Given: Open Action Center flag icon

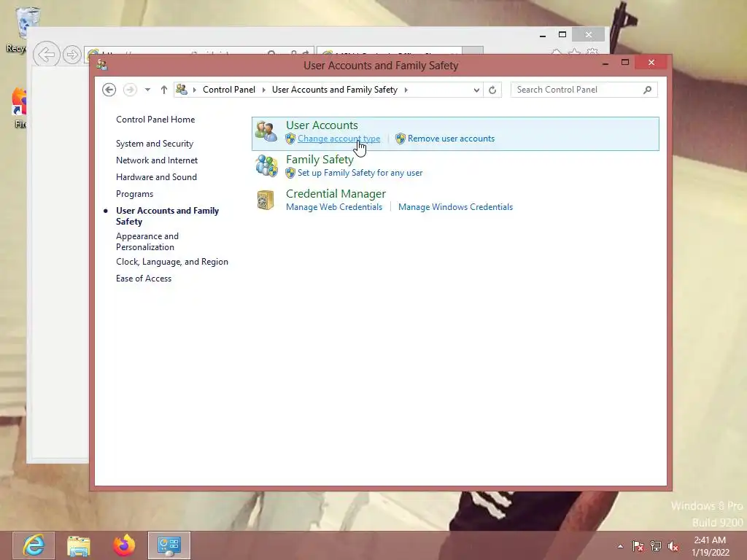Looking at the screenshot, I should click(x=638, y=546).
